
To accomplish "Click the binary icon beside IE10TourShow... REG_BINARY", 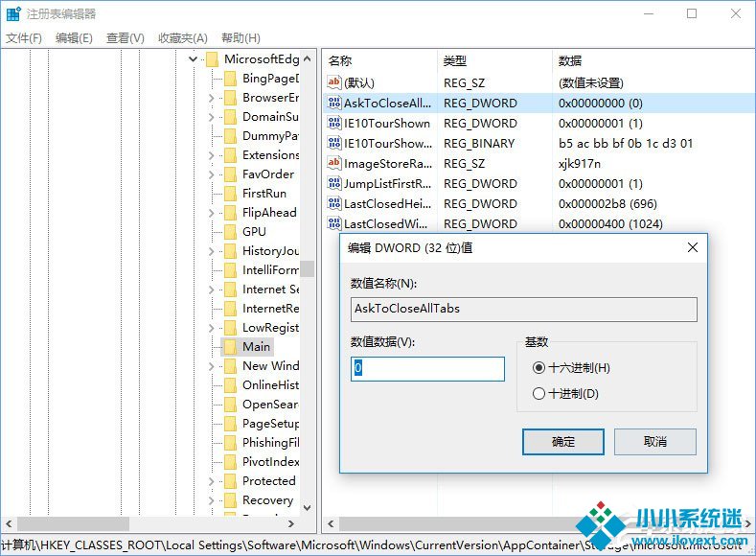I will pos(334,143).
